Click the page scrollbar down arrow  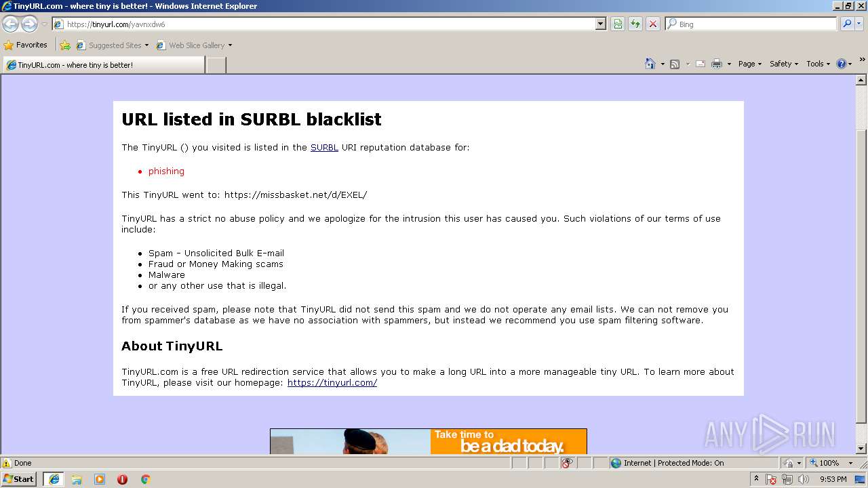point(862,449)
